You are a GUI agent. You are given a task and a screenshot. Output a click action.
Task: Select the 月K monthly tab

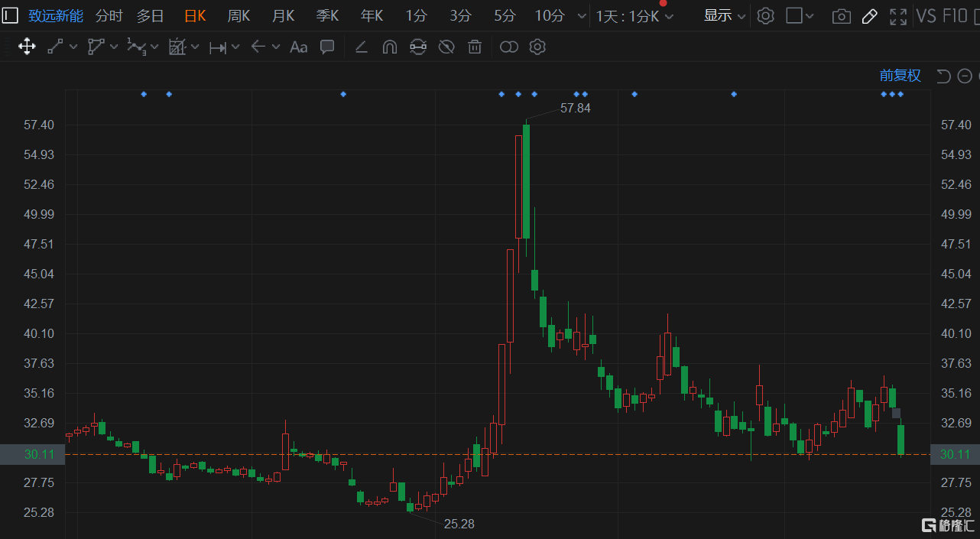[x=283, y=16]
